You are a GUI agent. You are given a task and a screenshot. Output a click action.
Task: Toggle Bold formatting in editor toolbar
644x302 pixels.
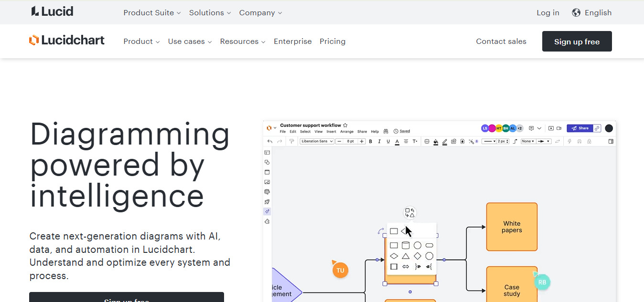pos(370,141)
